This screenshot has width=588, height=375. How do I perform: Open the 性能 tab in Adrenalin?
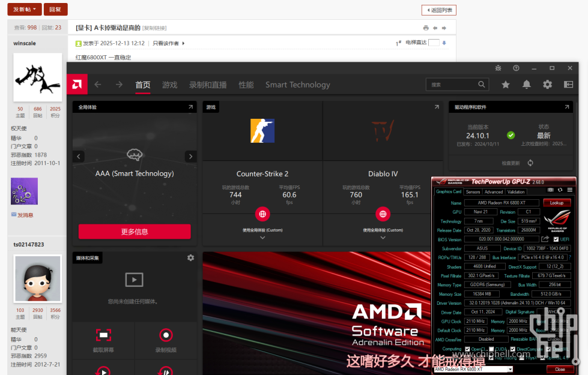tap(246, 85)
